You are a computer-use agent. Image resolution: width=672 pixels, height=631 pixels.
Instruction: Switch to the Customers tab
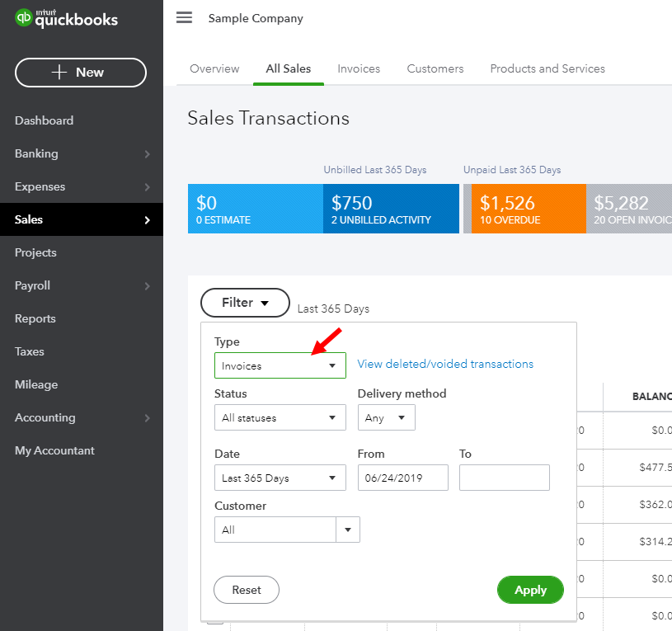point(435,68)
